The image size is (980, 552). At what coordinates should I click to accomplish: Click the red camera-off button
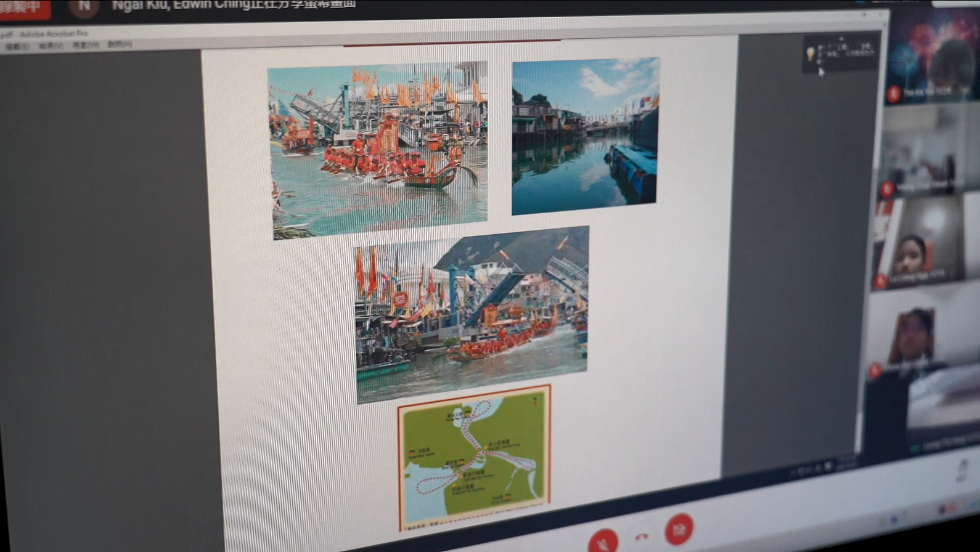click(x=679, y=529)
